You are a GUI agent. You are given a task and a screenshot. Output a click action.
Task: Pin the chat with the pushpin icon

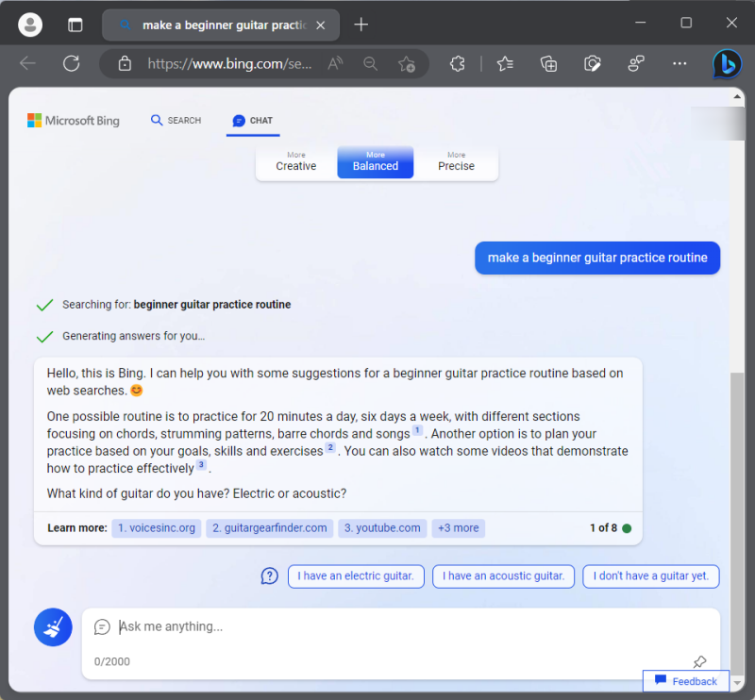click(699, 662)
